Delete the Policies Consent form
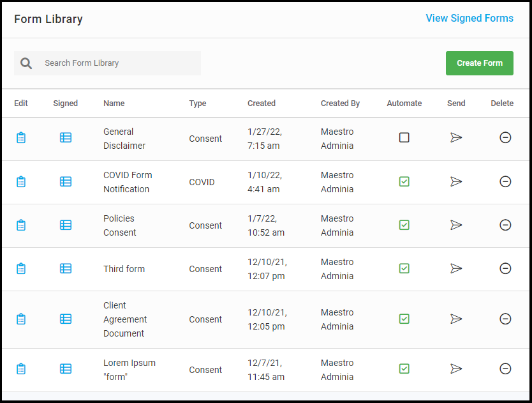This screenshot has width=532, height=403. pyautogui.click(x=505, y=225)
